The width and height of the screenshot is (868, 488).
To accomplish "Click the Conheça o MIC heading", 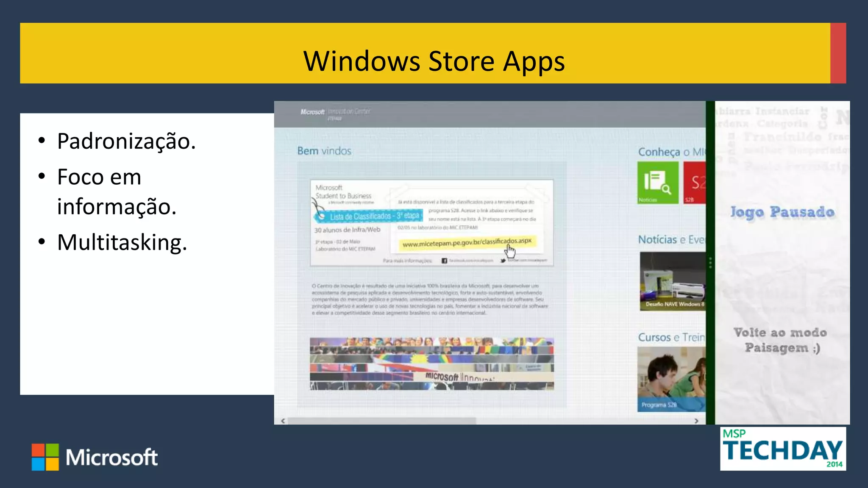I will pyautogui.click(x=672, y=152).
